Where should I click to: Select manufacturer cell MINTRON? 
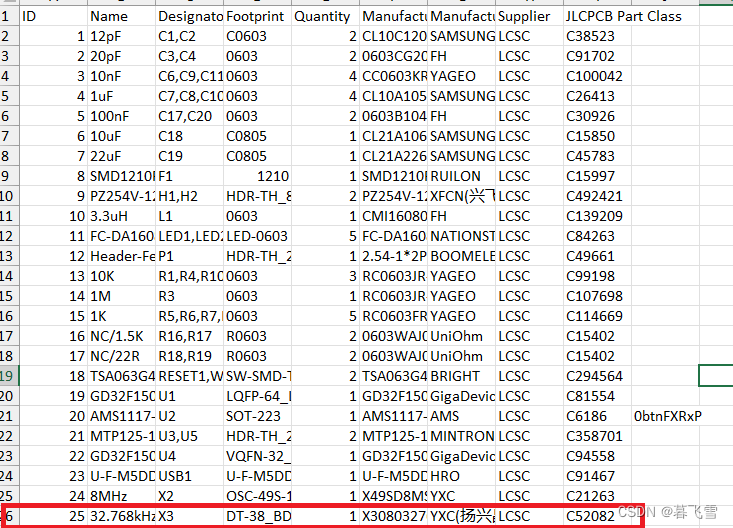pyautogui.click(x=461, y=436)
